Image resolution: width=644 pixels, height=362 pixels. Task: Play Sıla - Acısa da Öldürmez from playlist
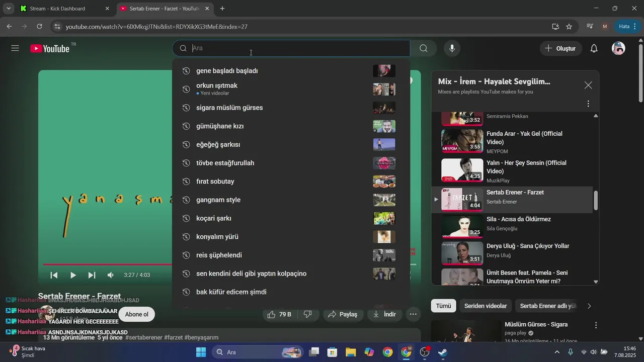point(512,226)
